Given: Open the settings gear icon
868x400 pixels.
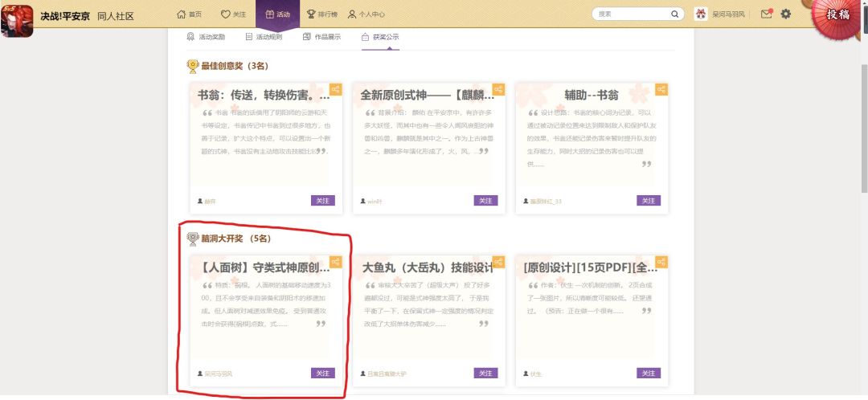Looking at the screenshot, I should (786, 14).
